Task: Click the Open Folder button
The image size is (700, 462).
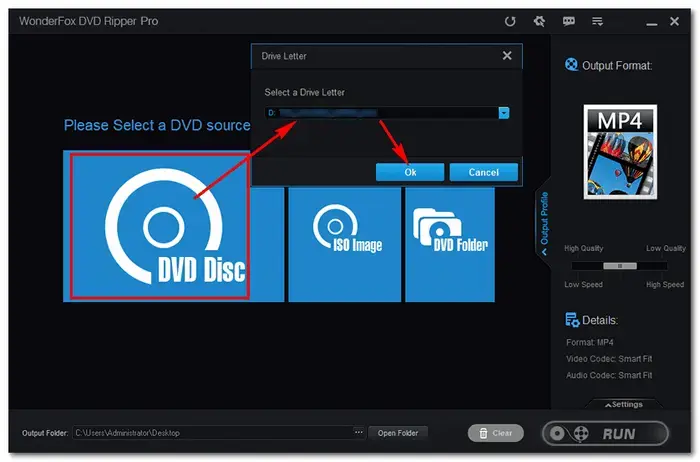Action: 398,433
